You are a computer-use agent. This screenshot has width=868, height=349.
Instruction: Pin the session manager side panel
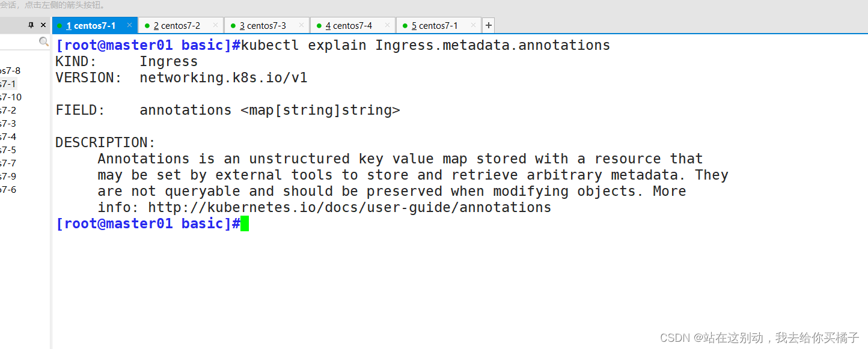point(31,25)
